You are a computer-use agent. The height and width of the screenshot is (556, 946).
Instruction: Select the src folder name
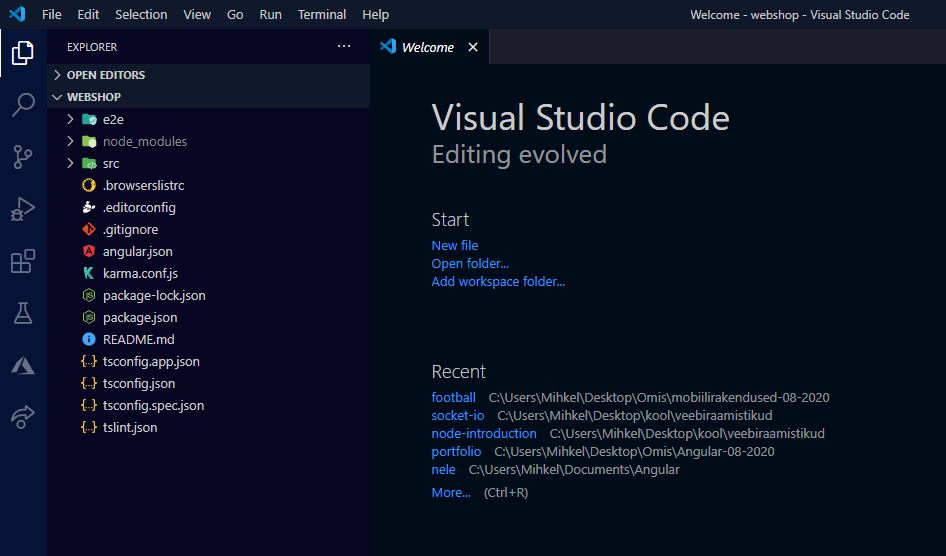[x=111, y=163]
